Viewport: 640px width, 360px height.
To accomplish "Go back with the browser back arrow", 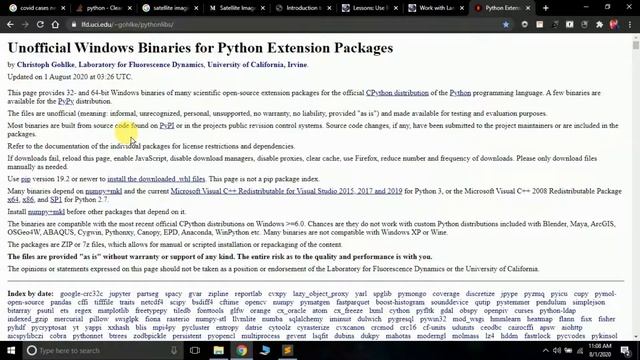I will (10, 24).
